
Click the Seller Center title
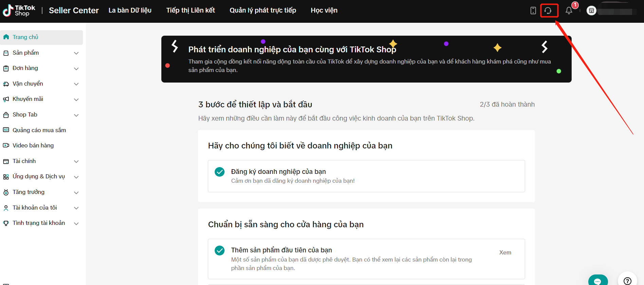[x=74, y=11]
